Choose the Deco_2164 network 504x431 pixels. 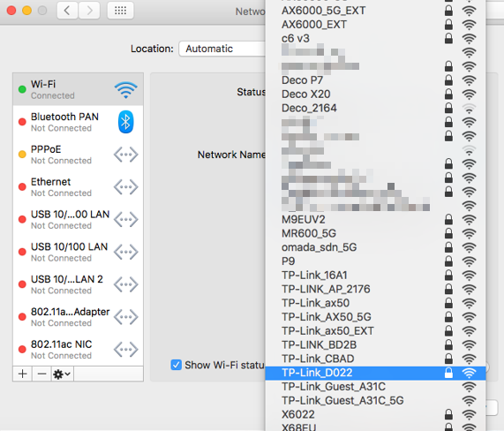pyautogui.click(x=375, y=108)
